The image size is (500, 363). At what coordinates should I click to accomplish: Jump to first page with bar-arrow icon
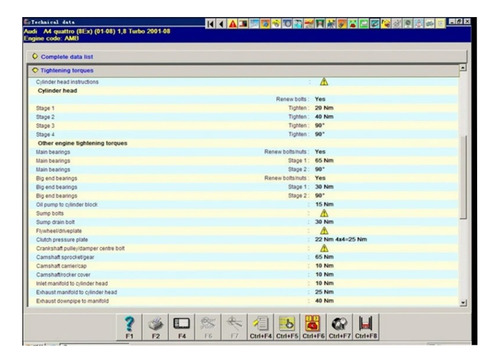click(210, 24)
